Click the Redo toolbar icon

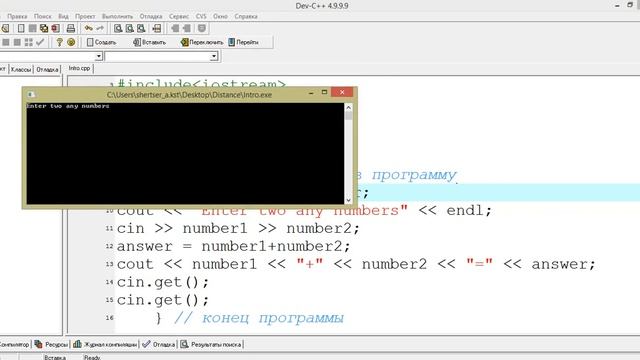coord(100,28)
